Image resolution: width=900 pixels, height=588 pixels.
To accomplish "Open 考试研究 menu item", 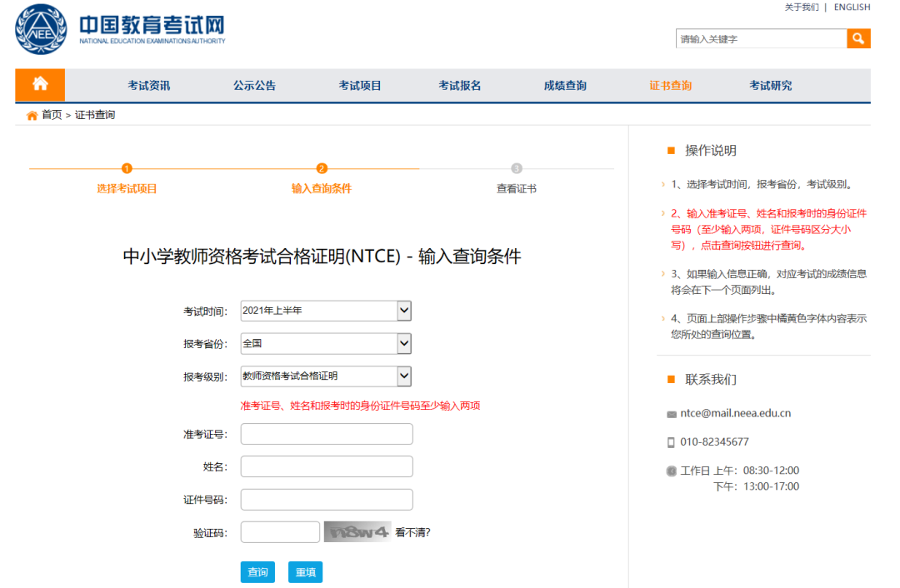I will (770, 86).
